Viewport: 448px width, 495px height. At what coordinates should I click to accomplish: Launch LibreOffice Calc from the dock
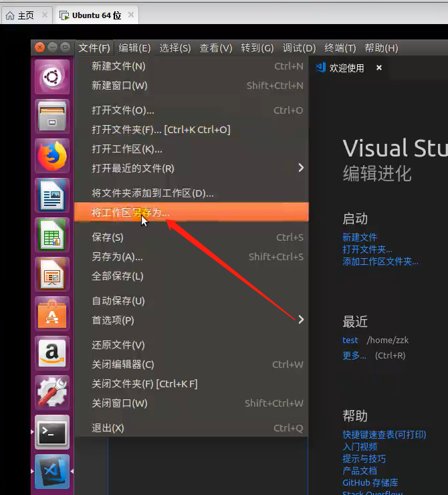pyautogui.click(x=52, y=235)
